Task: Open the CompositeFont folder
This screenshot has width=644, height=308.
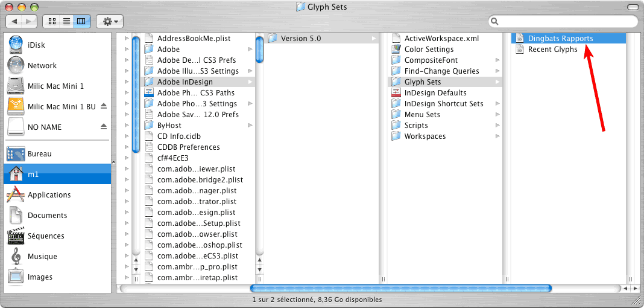Action: coord(431,60)
